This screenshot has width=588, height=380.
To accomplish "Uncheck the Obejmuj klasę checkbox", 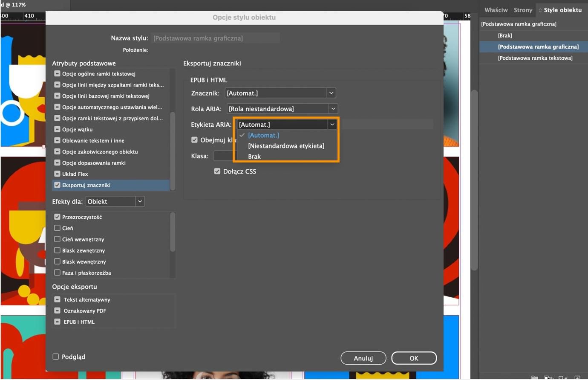I will (x=194, y=140).
